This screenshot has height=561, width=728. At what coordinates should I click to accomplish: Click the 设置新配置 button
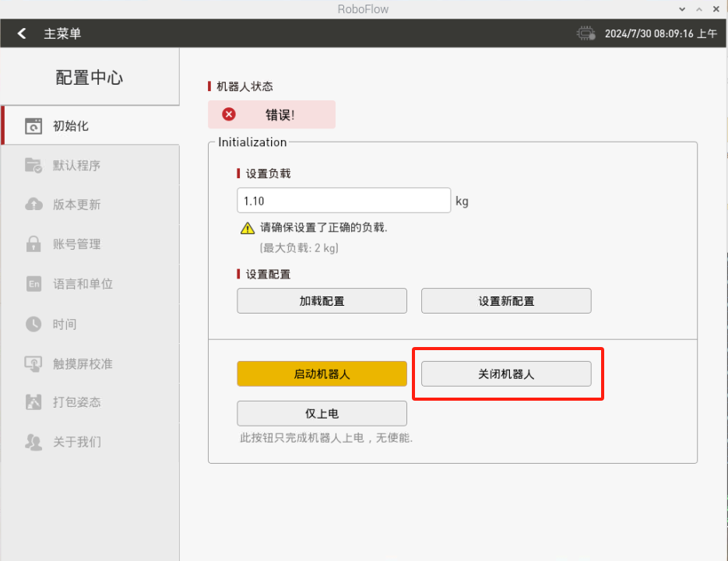506,301
